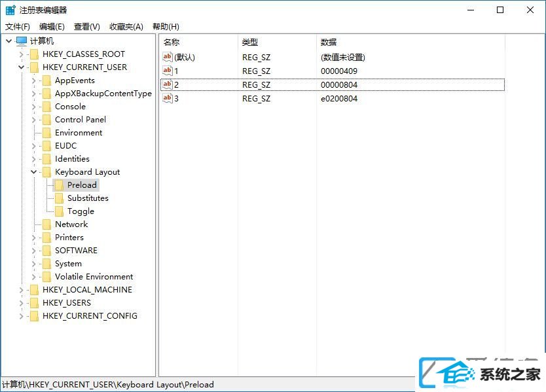Click the Identities folder icon
Screen dimensions: 546x392
click(x=46, y=159)
